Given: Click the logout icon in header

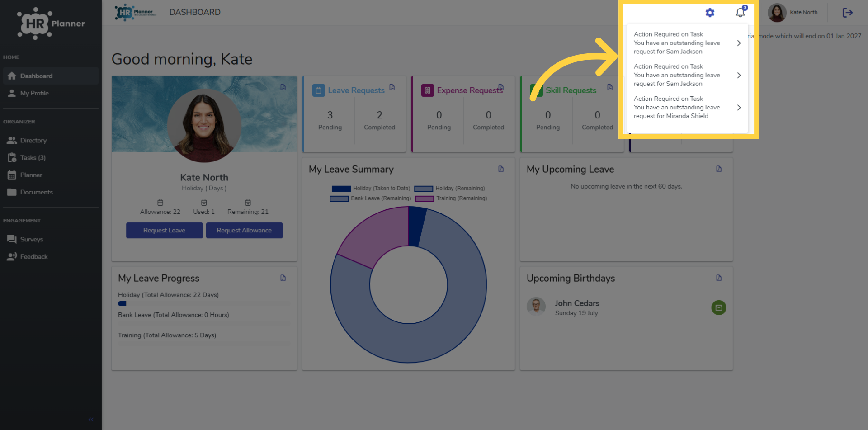Looking at the screenshot, I should [x=848, y=13].
